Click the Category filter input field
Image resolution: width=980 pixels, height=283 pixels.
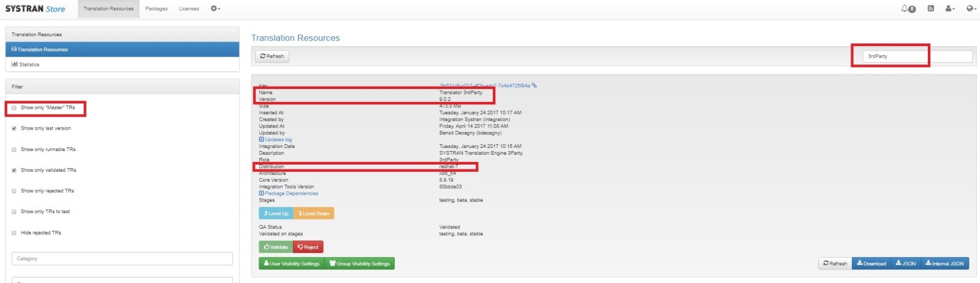tap(122, 258)
